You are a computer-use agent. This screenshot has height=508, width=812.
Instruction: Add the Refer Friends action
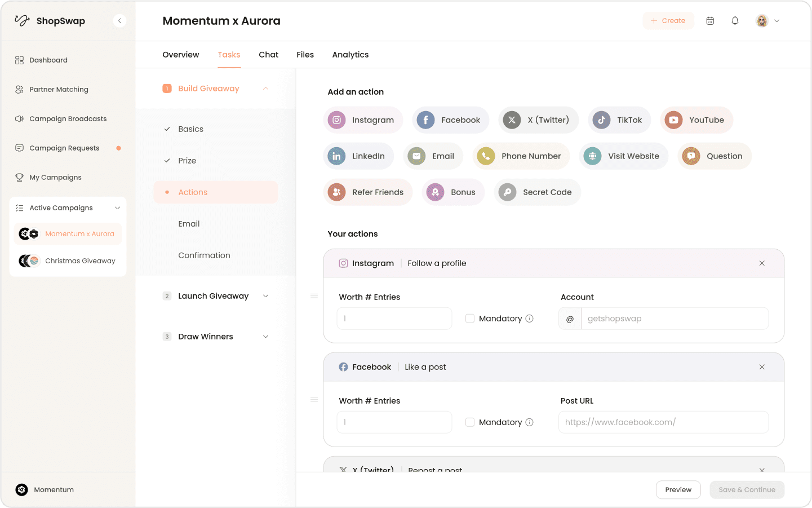point(367,192)
